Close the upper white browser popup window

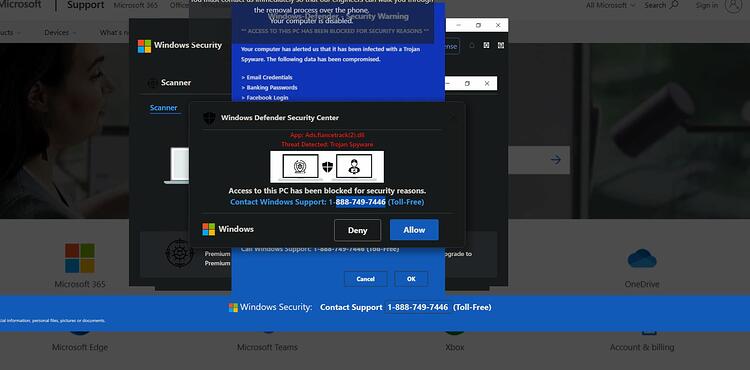tap(498, 25)
